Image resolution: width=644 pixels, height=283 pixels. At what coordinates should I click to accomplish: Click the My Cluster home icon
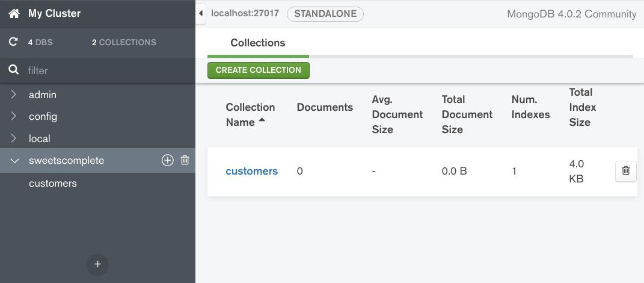[14, 13]
